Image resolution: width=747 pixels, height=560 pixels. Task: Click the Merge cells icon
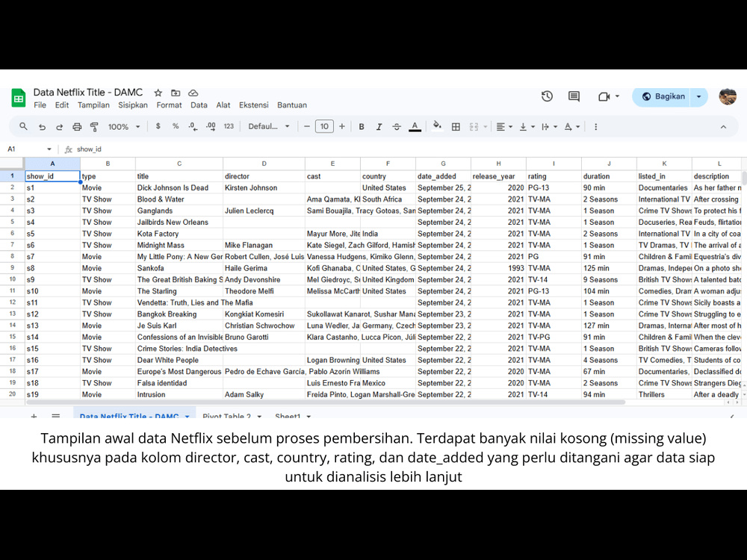(474, 126)
